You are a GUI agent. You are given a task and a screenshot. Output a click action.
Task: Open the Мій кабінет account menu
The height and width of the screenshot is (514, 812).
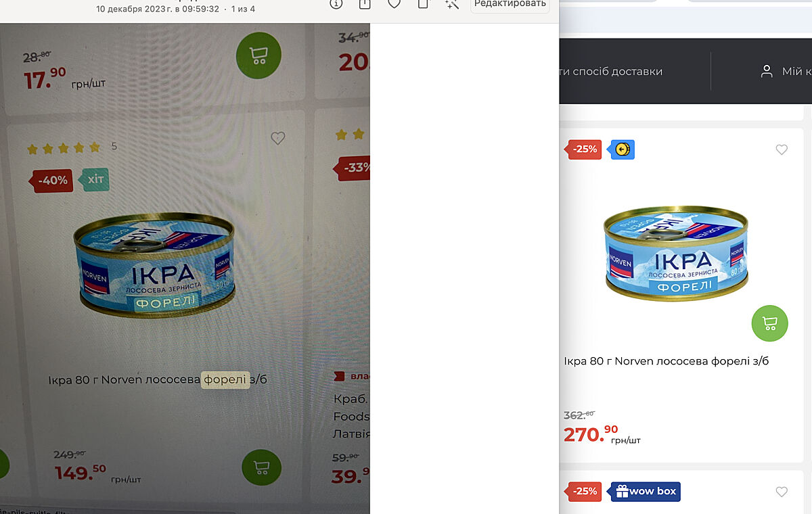[x=786, y=71]
